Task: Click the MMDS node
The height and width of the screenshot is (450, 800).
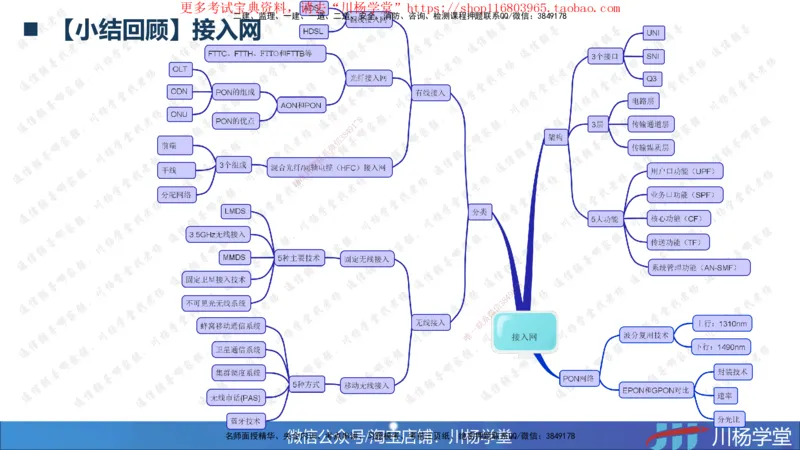Action: 234,257
